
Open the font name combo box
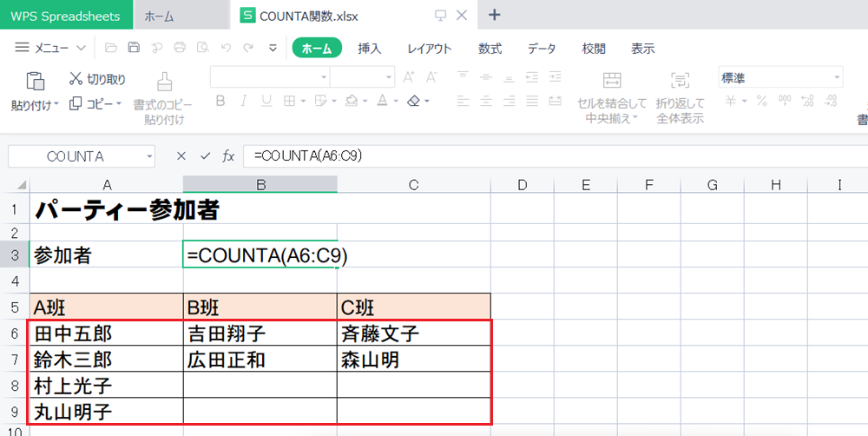[x=270, y=77]
